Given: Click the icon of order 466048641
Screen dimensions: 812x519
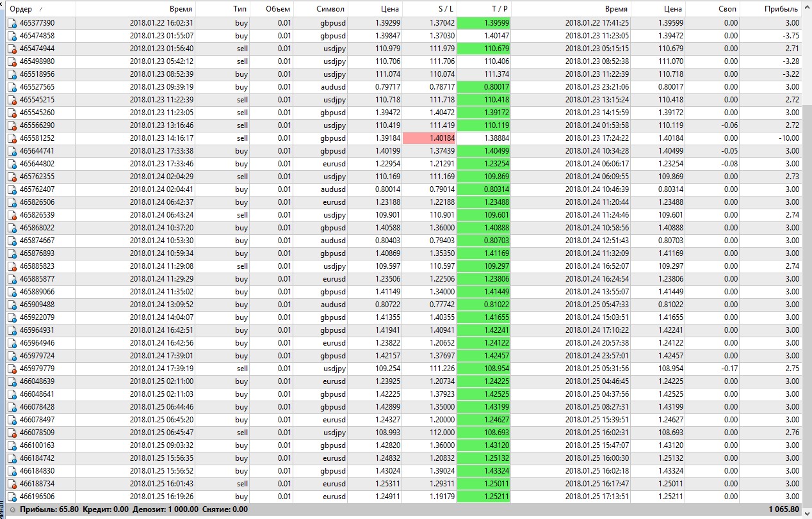Looking at the screenshot, I should 12,394.
